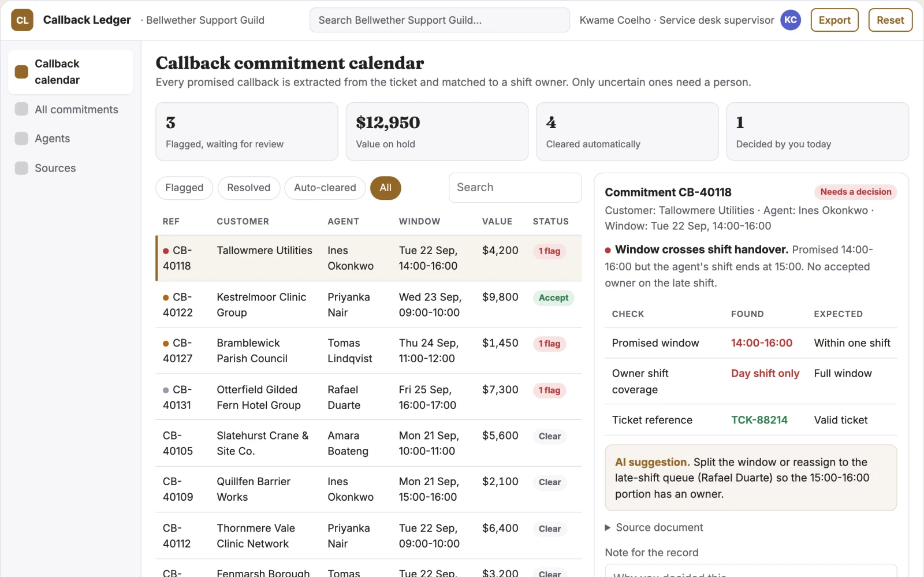This screenshot has height=577, width=924.
Task: Click the Clear badge for Slatehurst Crane
Action: click(549, 436)
